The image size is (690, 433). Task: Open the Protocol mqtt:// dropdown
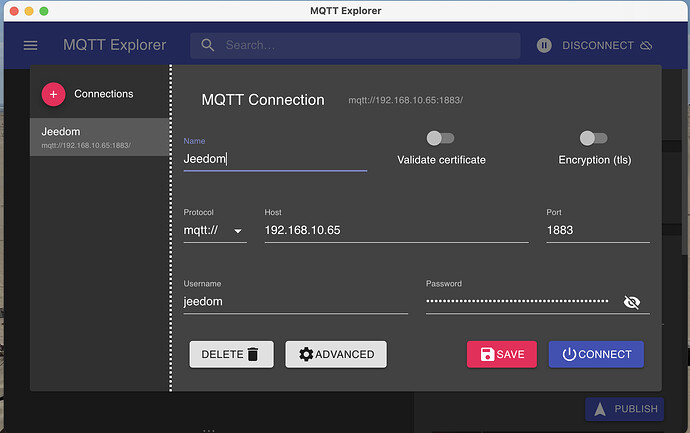(215, 231)
